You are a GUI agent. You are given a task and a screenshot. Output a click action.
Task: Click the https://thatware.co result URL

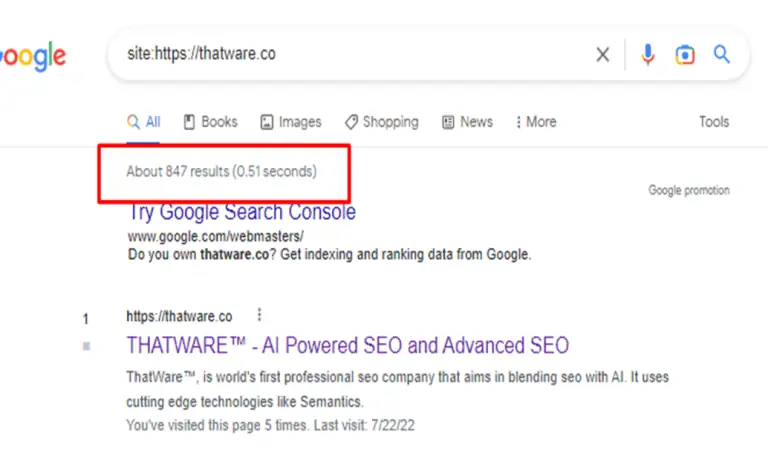[179, 316]
